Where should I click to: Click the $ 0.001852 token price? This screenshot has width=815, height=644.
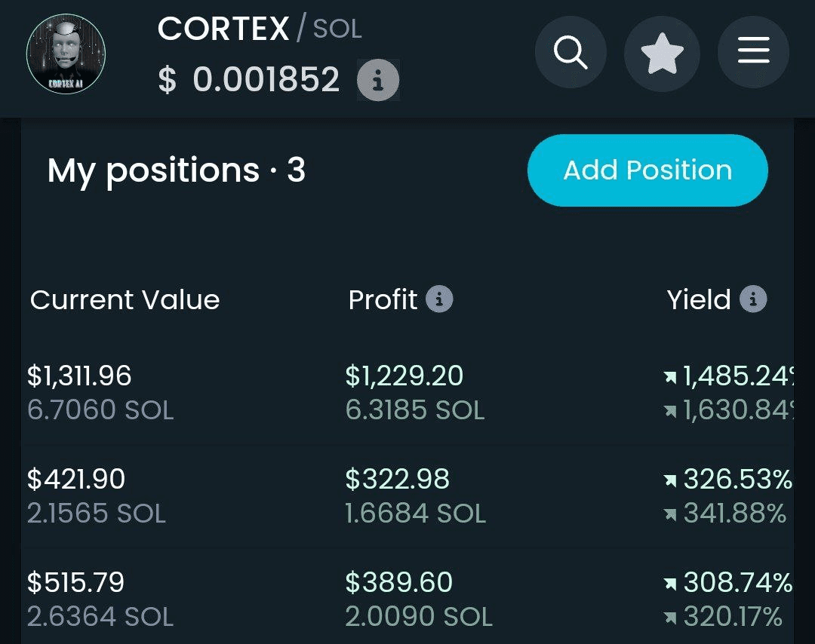pos(248,80)
